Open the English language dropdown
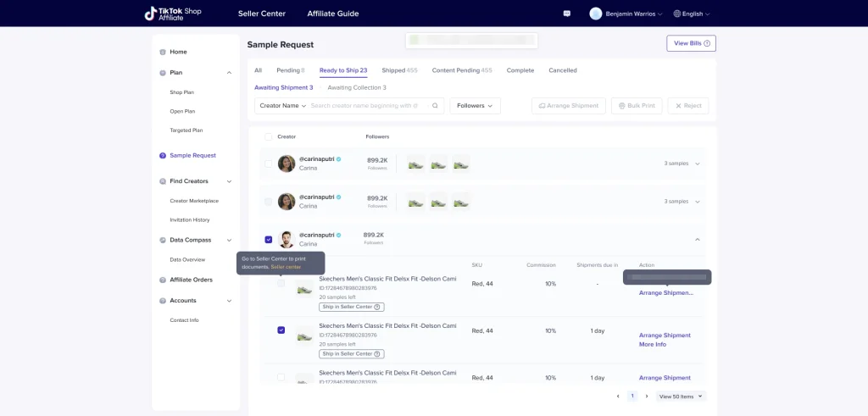 (692, 14)
